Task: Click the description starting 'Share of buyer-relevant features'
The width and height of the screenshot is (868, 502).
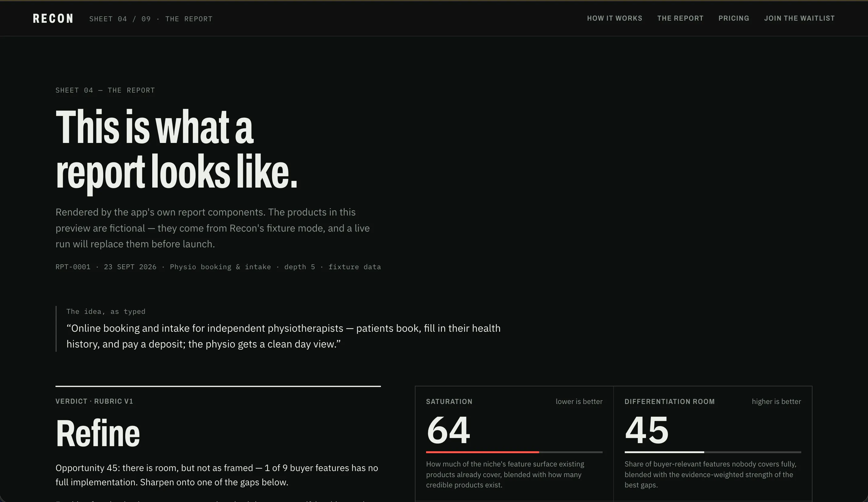Action: pos(710,474)
